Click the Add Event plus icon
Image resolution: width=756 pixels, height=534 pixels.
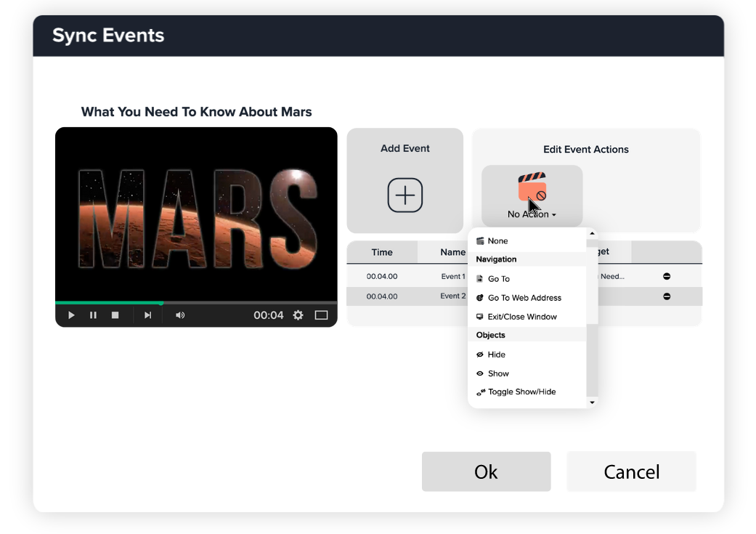point(405,195)
